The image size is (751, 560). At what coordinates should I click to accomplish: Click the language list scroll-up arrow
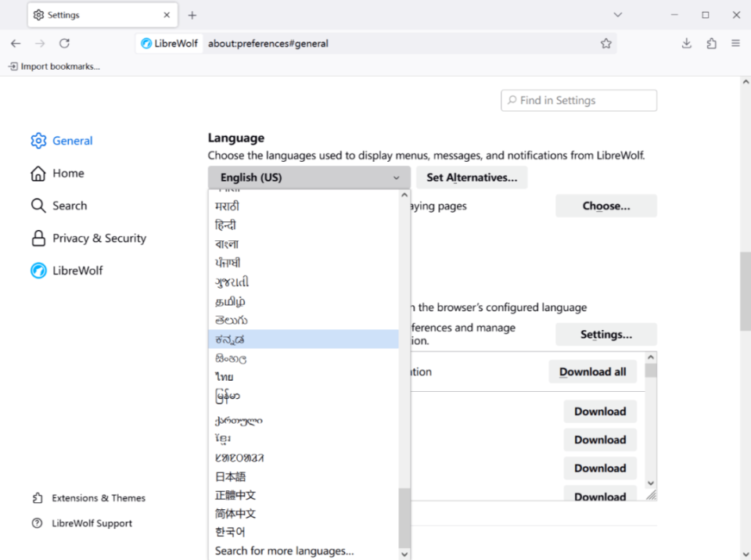point(404,195)
